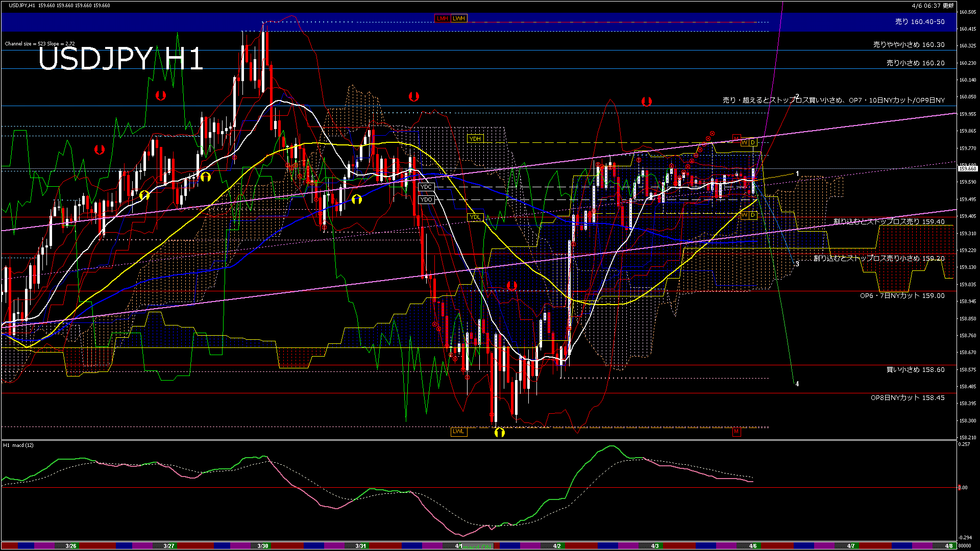Select the orange LWH label marker

(459, 18)
